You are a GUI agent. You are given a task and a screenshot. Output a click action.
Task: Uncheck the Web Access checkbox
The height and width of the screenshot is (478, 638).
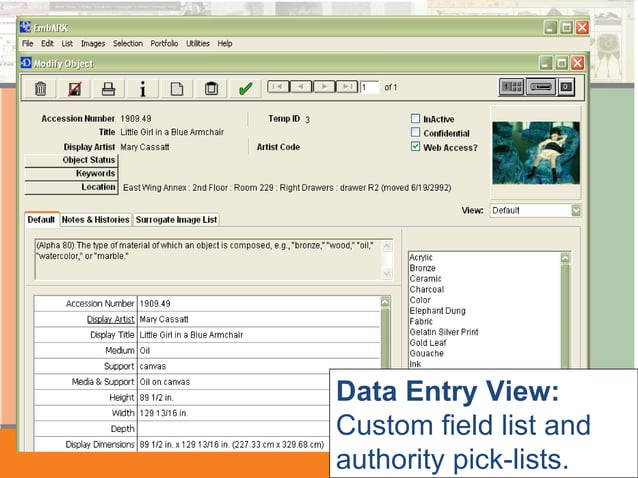coord(416,147)
